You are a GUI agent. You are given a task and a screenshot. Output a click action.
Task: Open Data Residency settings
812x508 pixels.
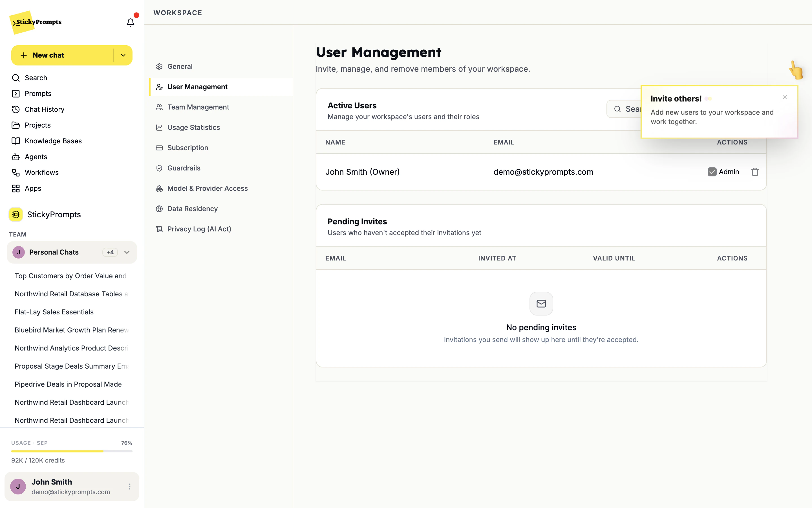tap(221, 209)
